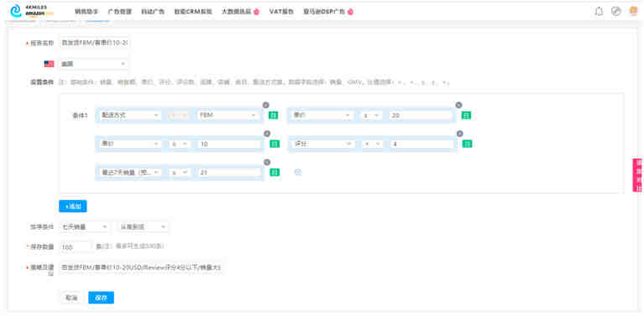Image resolution: width=644 pixels, height=322 pixels.
Task: Open the 评分 field dropdown
Action: point(322,144)
